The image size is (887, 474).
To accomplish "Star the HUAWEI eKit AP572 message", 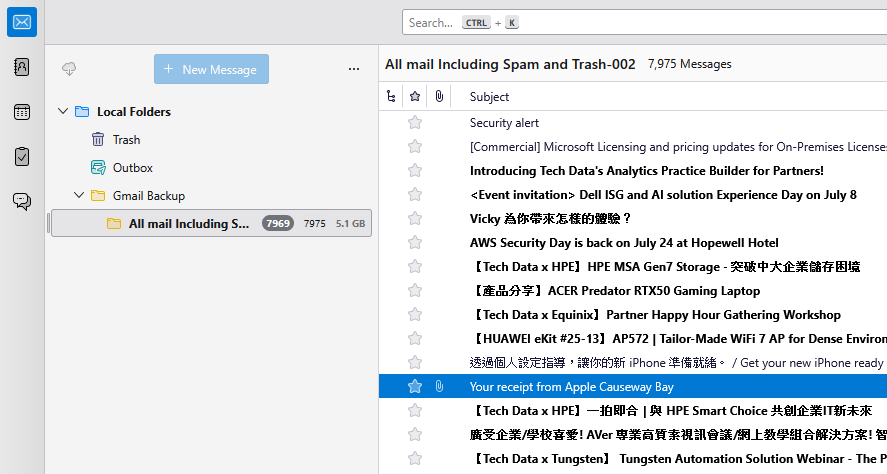I will (x=415, y=338).
